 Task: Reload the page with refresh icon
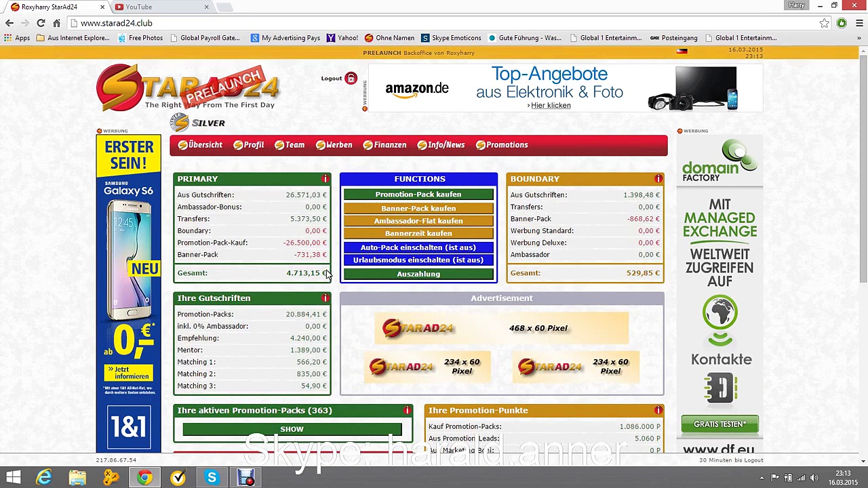point(41,23)
